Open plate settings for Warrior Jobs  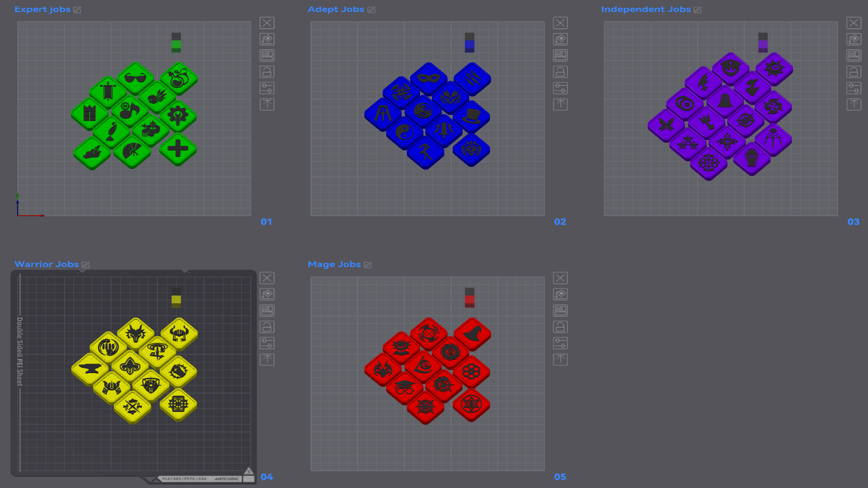coord(267,343)
